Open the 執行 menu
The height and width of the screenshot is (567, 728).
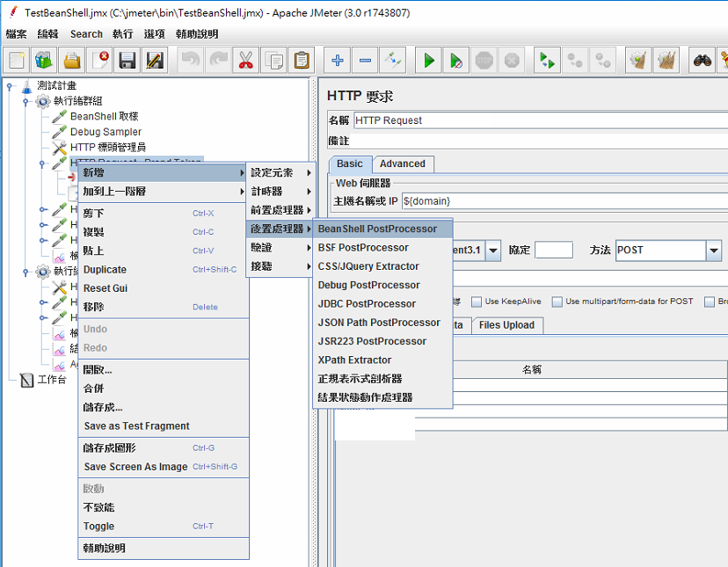point(122,34)
